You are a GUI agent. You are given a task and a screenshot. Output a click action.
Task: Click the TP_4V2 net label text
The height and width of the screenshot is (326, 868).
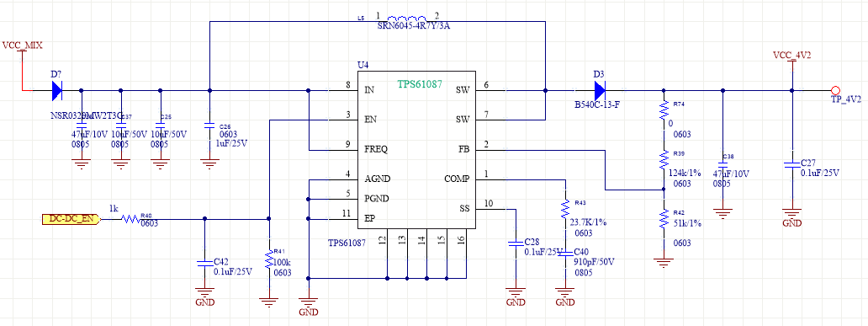pos(846,99)
